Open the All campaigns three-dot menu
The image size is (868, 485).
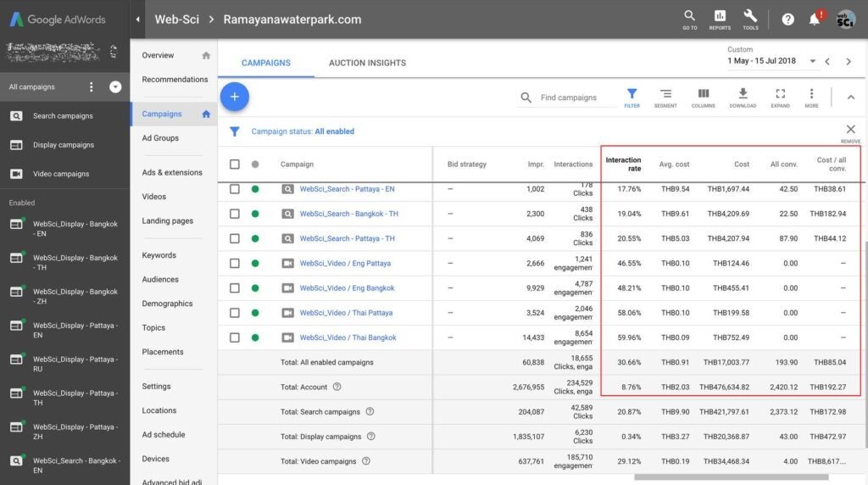92,87
